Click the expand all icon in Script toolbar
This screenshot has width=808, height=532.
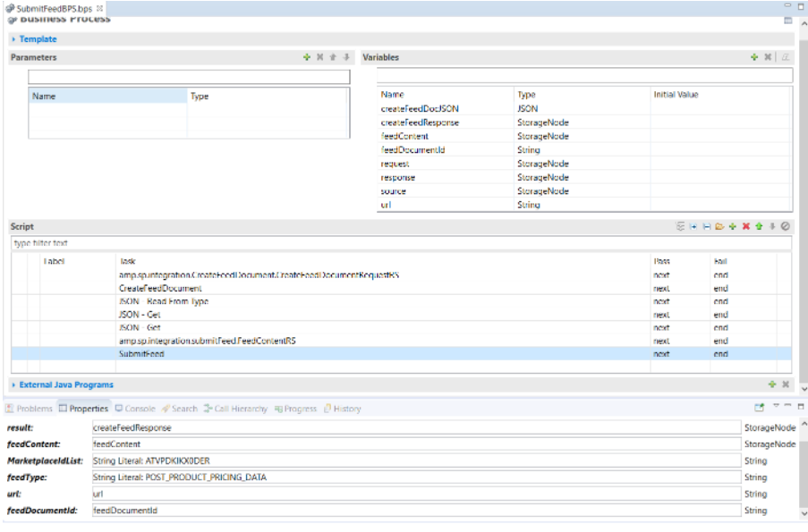pos(693,226)
